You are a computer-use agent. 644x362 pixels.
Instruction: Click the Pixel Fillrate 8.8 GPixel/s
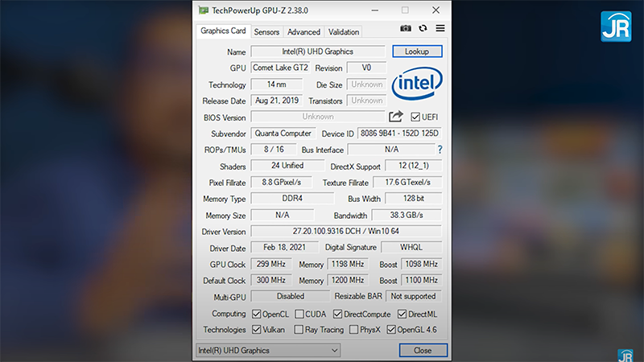point(281,183)
